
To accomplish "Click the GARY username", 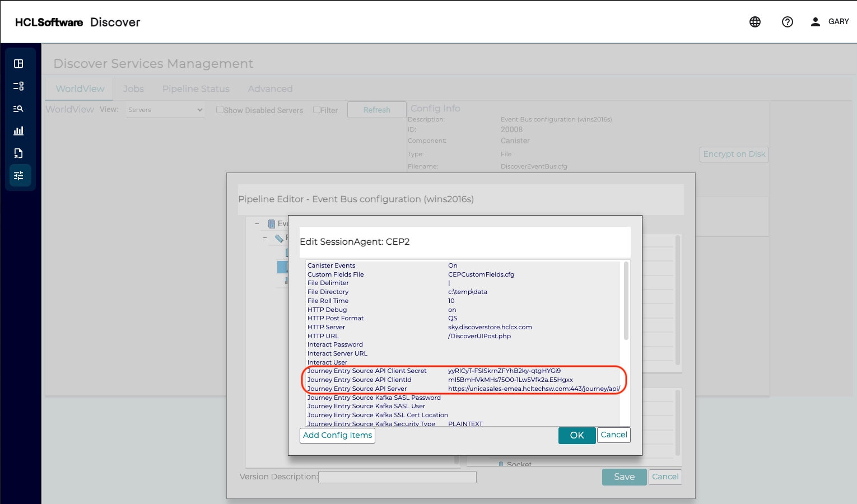I will tap(839, 22).
